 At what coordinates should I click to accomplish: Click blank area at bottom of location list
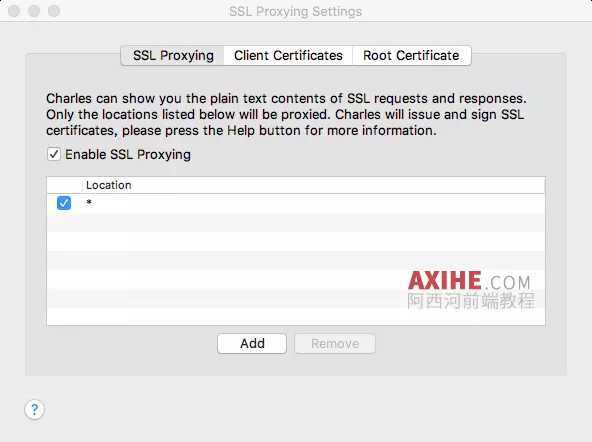[296, 316]
